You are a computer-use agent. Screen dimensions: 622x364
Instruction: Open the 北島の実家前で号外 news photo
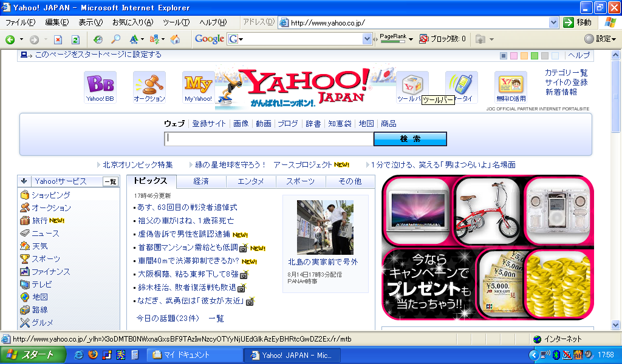pos(326,227)
